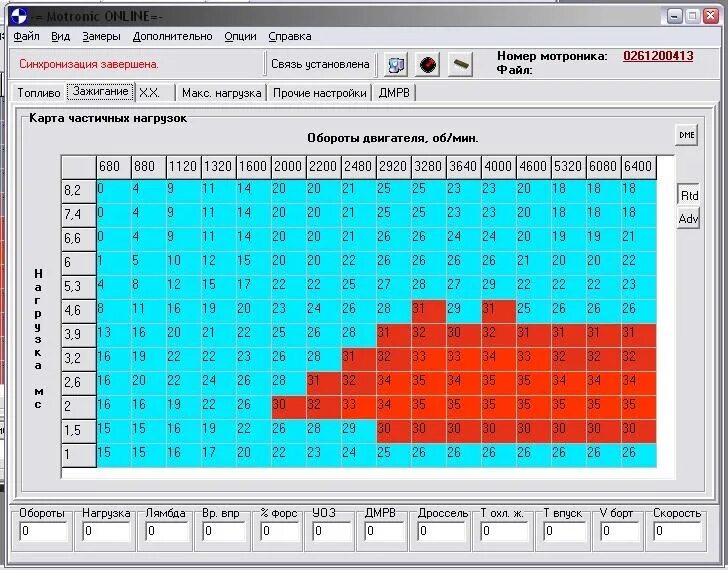
Task: Select the Зажигание tab
Action: pyautogui.click(x=100, y=91)
